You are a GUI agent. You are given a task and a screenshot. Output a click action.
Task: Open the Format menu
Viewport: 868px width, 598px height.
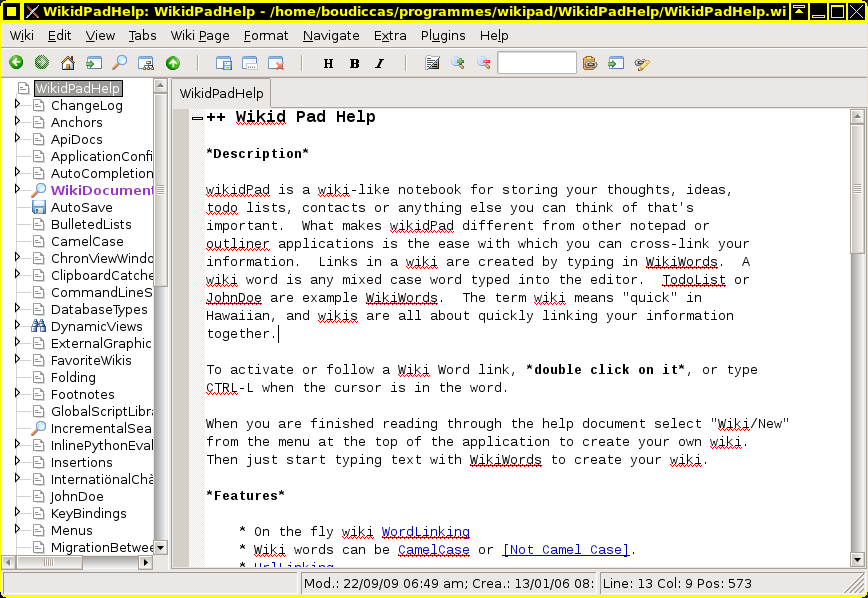click(266, 35)
